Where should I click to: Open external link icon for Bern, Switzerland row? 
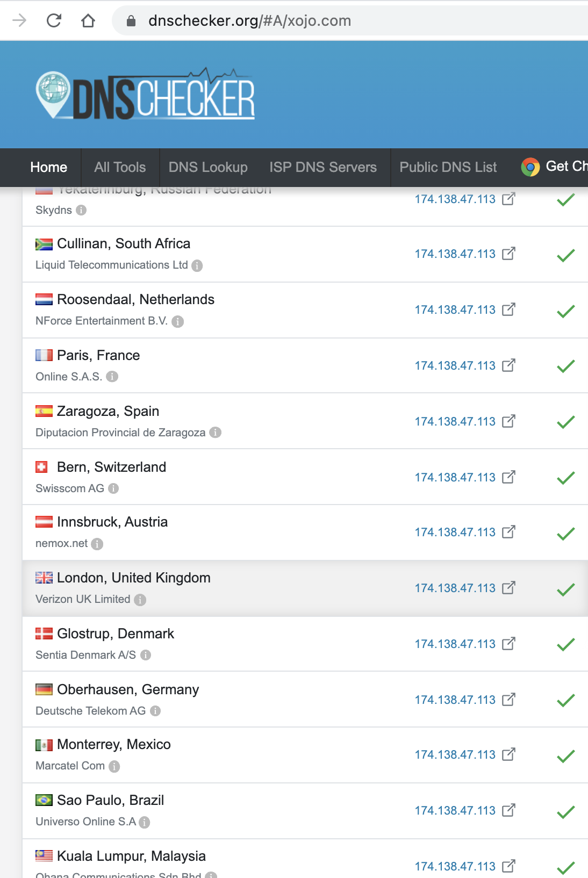[x=508, y=477]
